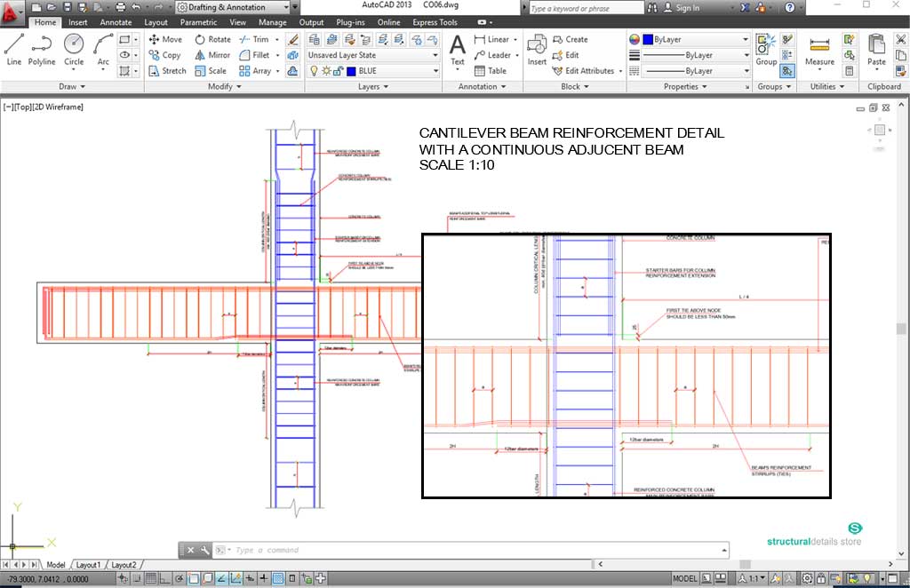
Task: Click the Paste clipboard icon
Action: [x=876, y=50]
